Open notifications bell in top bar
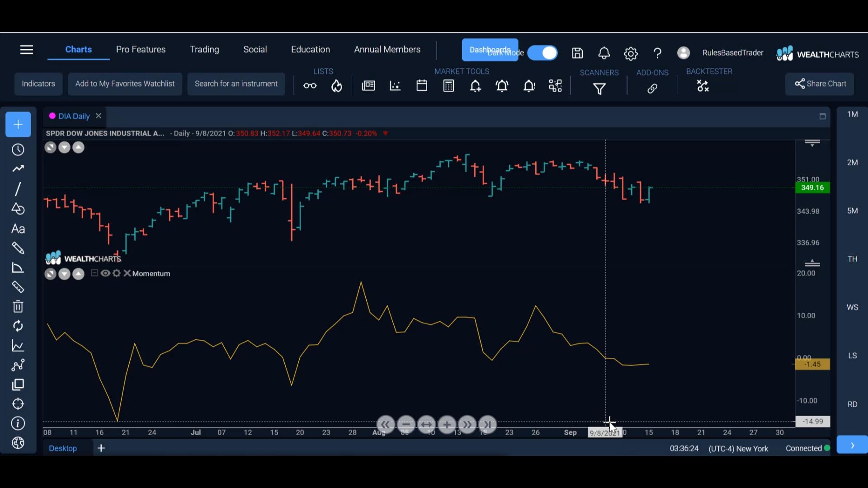Screen dimensions: 868x488 (604, 53)
